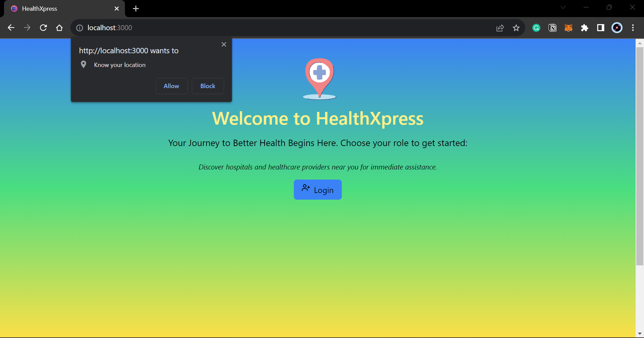Click the 'Discover hospitals and healthcare providers' text

318,167
